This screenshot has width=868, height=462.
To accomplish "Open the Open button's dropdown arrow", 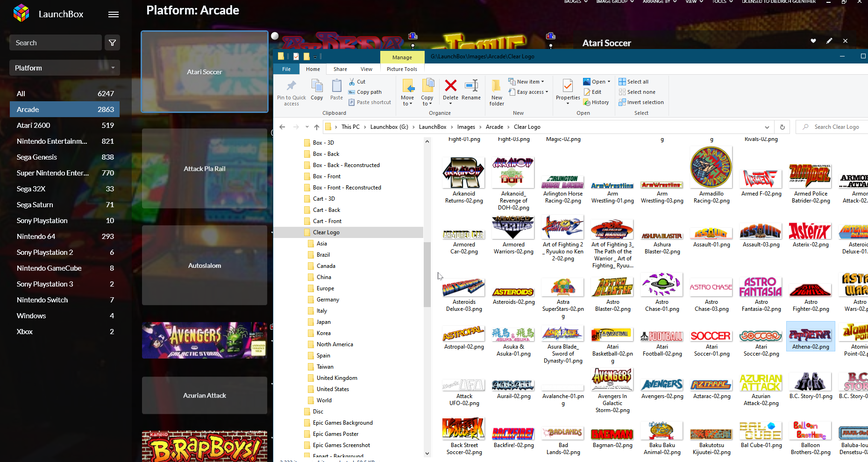I will coord(609,82).
